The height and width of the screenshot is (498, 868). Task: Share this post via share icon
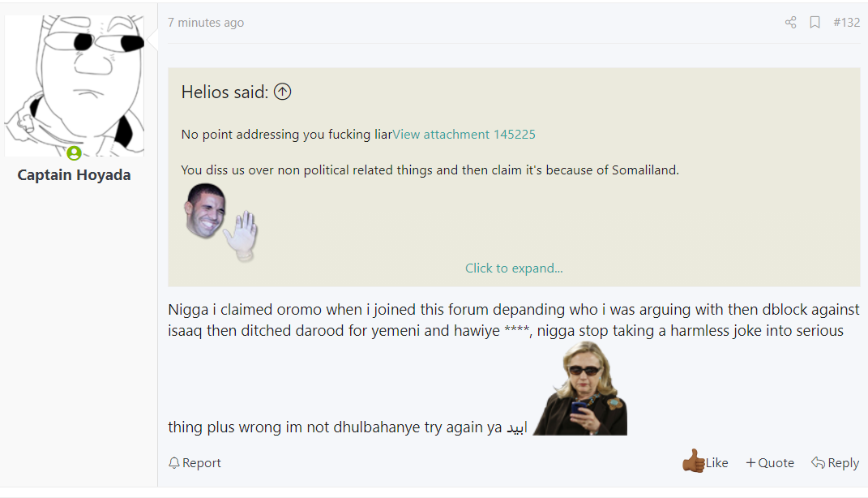pos(791,23)
